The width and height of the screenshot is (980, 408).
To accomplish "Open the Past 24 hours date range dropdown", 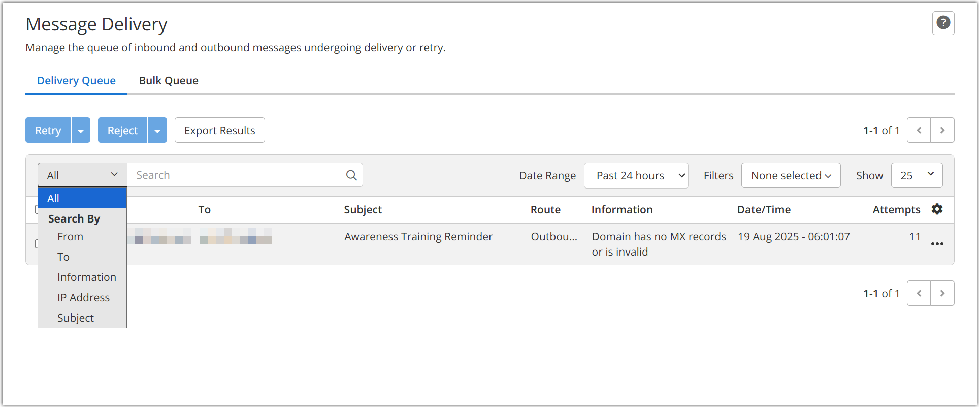I will point(636,175).
